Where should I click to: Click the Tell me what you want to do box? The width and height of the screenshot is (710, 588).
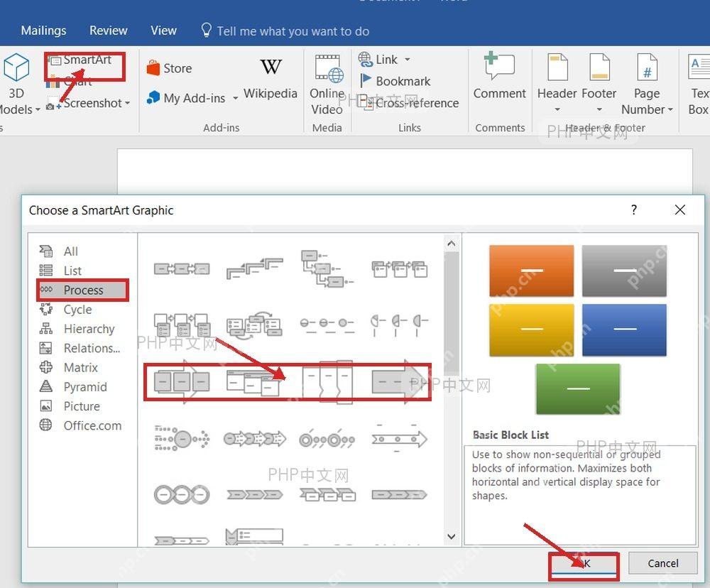(x=285, y=31)
